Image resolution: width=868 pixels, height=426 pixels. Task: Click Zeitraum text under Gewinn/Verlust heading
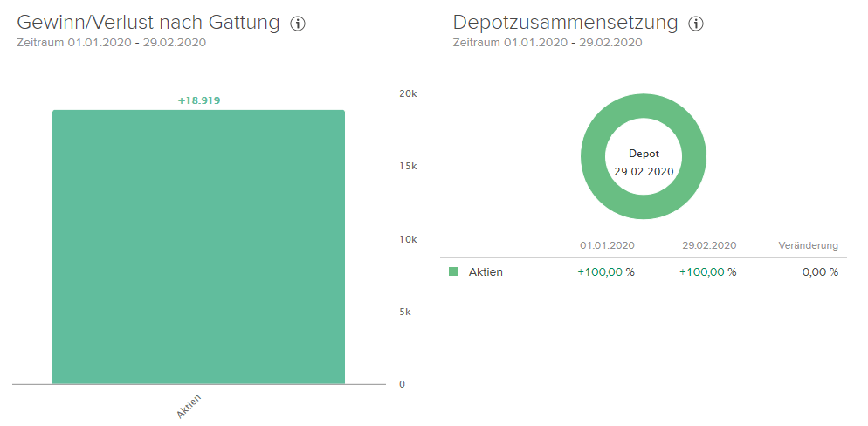click(112, 42)
